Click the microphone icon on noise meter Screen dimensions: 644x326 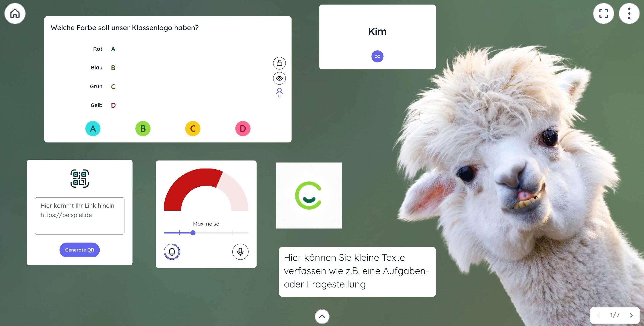(x=240, y=252)
